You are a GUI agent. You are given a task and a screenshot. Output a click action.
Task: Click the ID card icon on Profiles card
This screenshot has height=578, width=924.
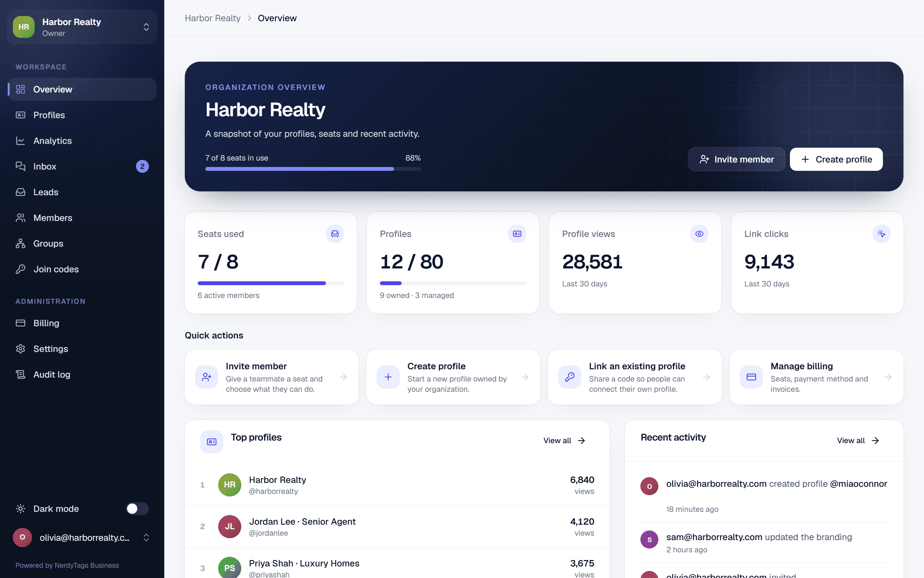click(517, 233)
